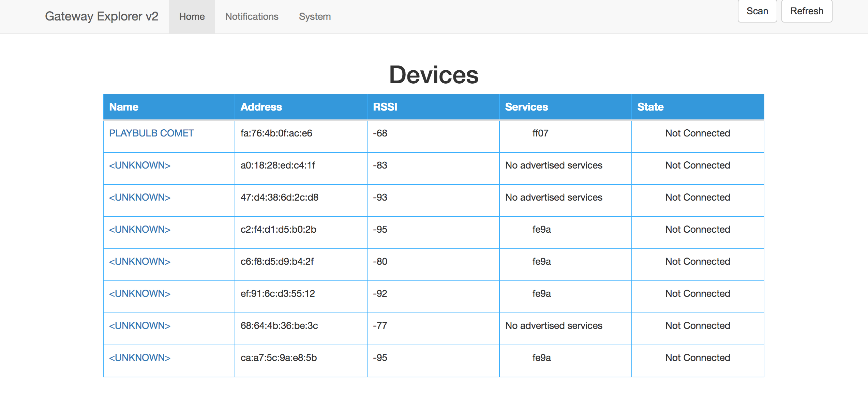This screenshot has width=868, height=406.
Task: Click the fe9a service for c2:f4:d1:d5:b0:2b
Action: pos(542,229)
